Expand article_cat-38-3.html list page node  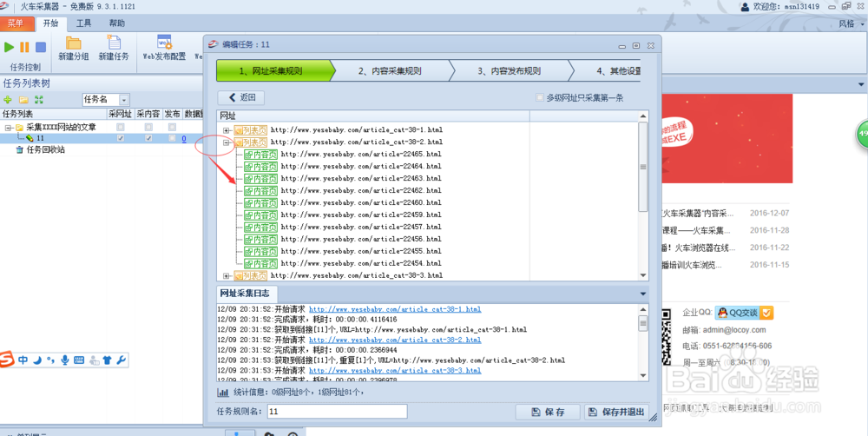click(x=227, y=275)
